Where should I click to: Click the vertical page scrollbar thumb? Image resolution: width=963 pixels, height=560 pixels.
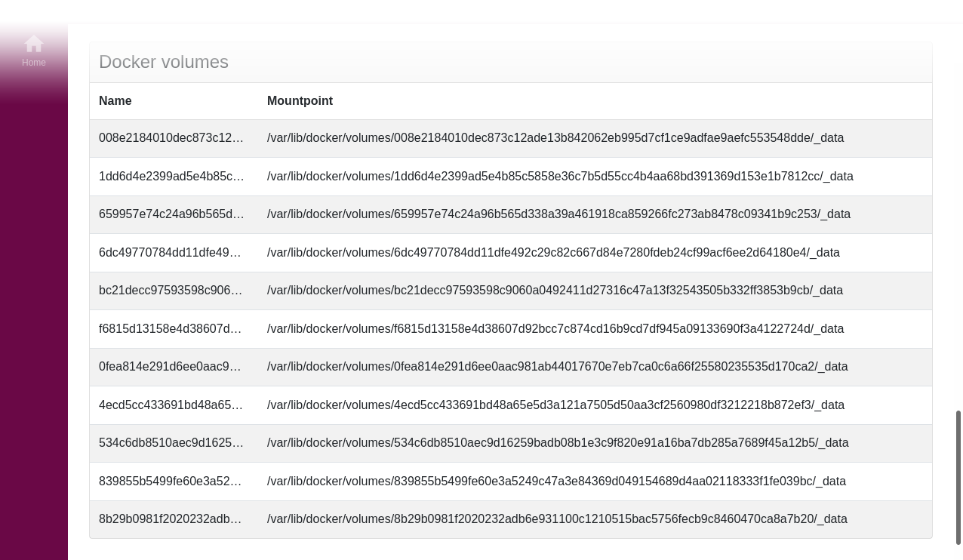958,478
